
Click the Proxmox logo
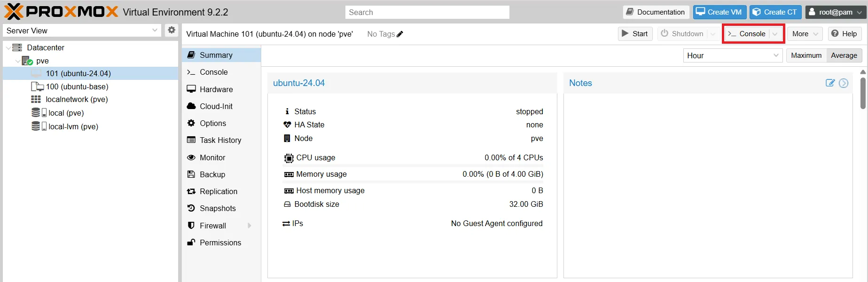coord(61,12)
